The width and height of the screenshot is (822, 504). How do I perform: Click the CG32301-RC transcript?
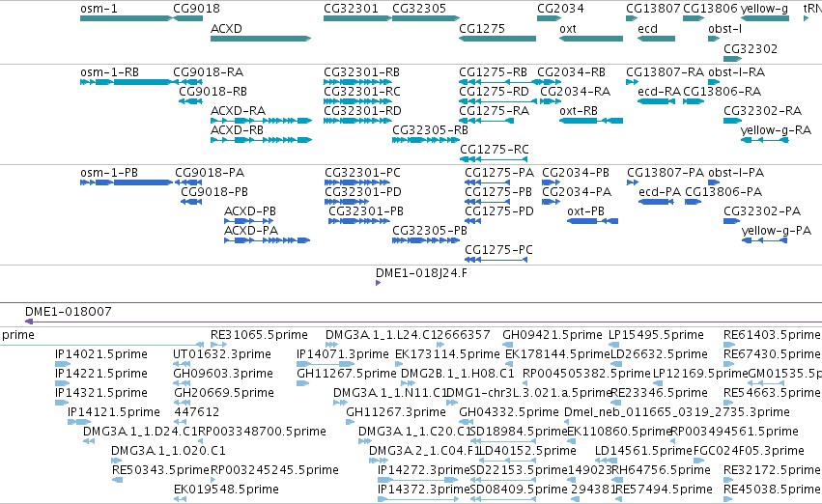[x=357, y=101]
